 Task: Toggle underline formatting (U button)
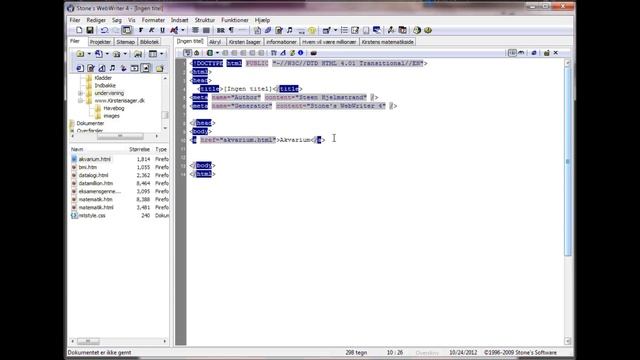click(x=162, y=30)
